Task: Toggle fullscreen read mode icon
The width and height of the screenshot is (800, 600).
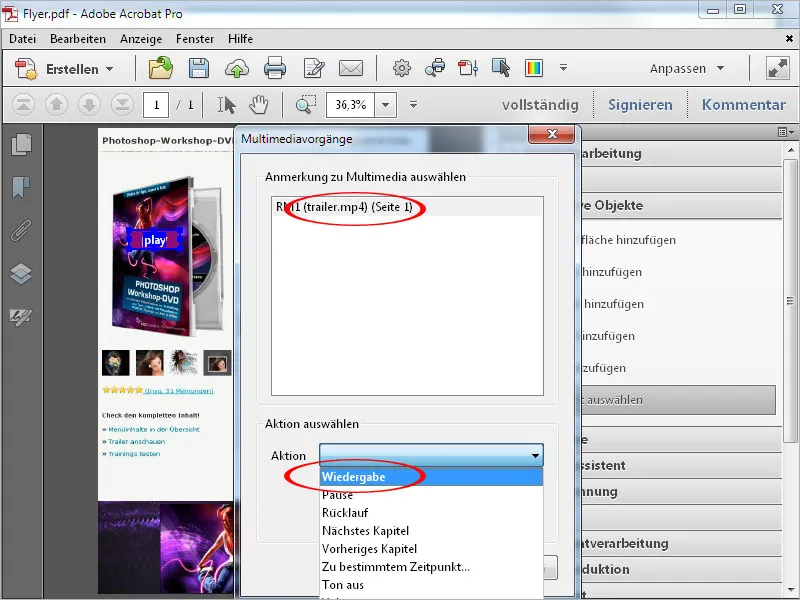Action: [x=778, y=68]
